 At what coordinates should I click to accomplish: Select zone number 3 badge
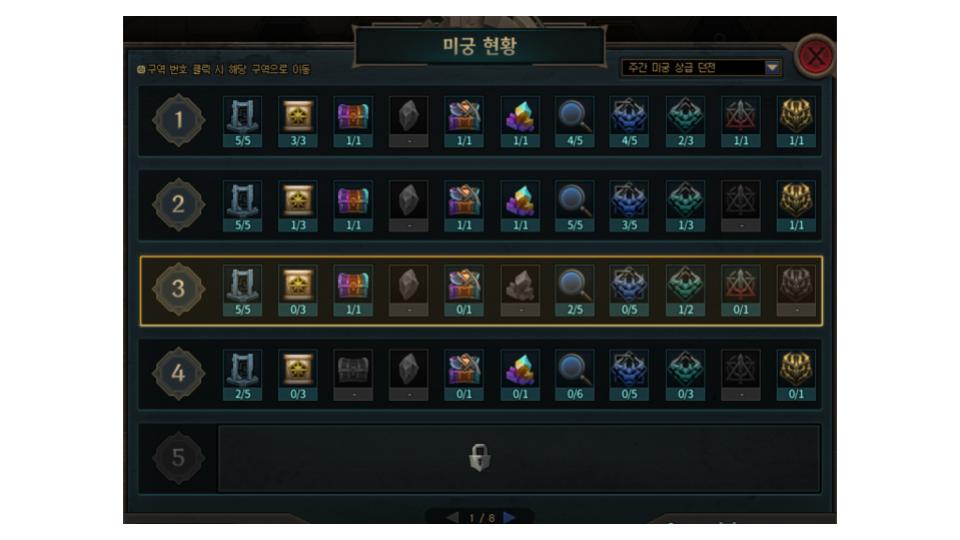click(x=178, y=289)
